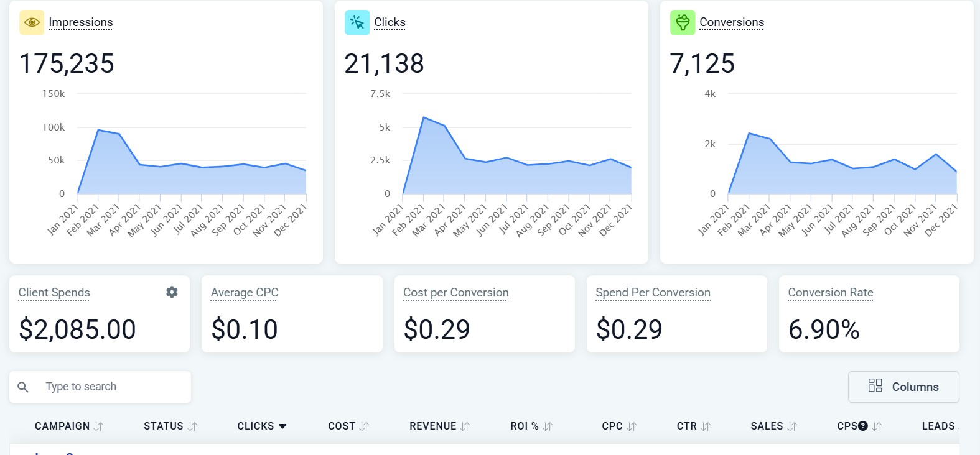Click the Average CPC label
980x455 pixels.
pyautogui.click(x=245, y=293)
